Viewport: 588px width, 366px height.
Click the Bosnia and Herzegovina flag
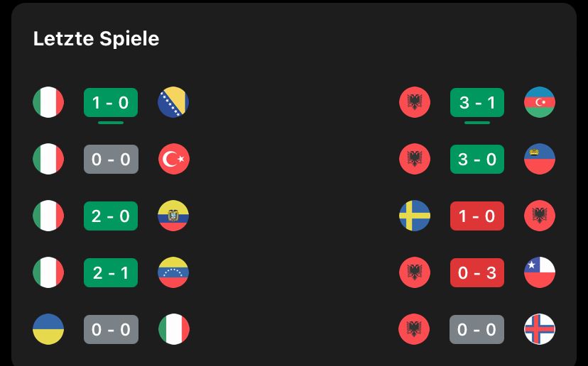(173, 102)
